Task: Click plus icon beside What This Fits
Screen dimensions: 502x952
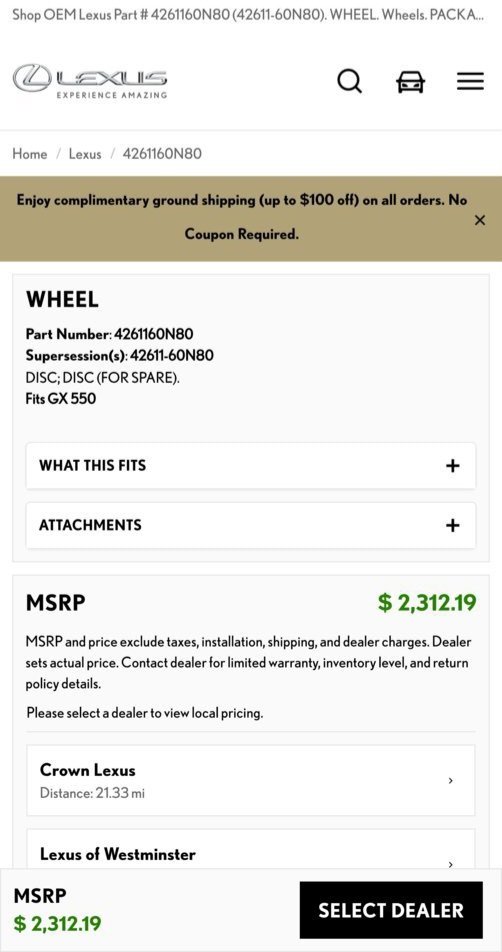Action: tap(452, 466)
